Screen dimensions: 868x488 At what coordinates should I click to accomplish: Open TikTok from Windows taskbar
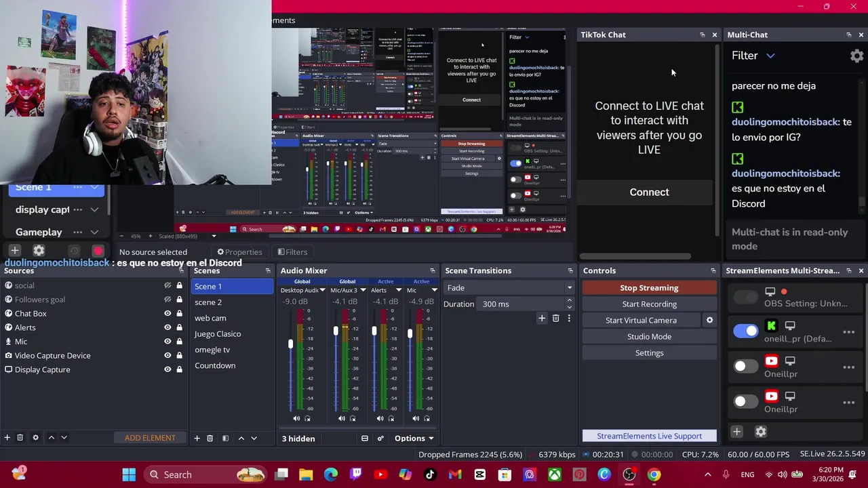pyautogui.click(x=430, y=474)
